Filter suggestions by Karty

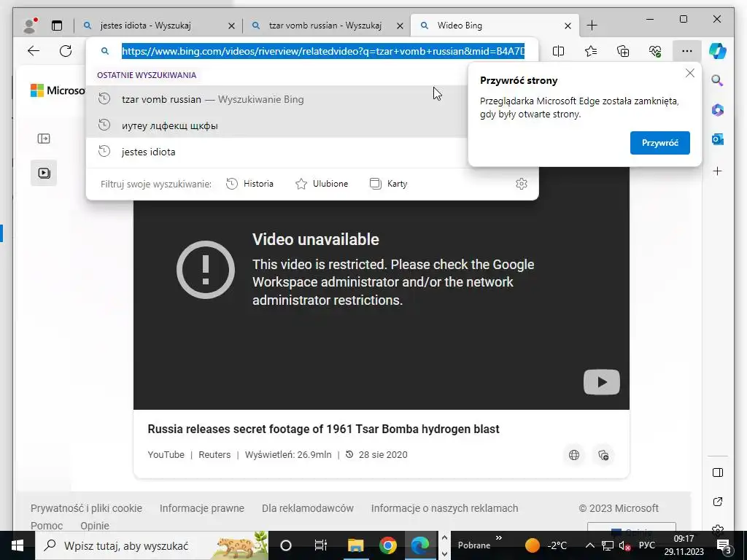coord(389,184)
